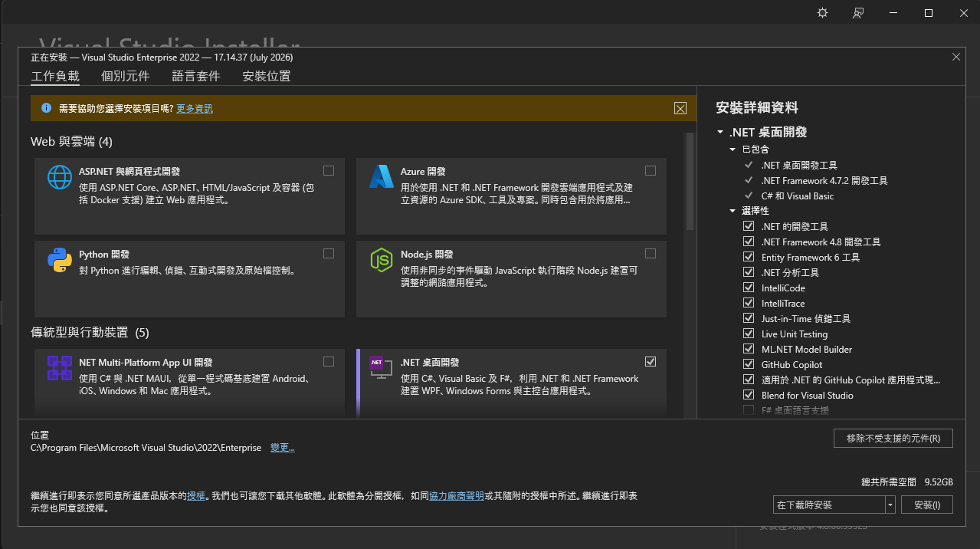
Task: Uncheck Live Unit Testing component
Action: (749, 334)
